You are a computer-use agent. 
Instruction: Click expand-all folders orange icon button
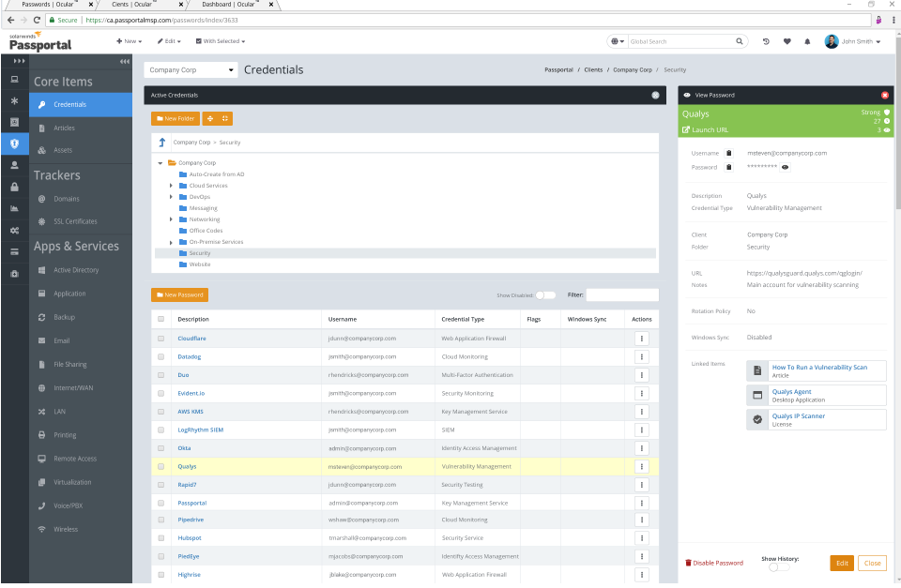point(209,118)
